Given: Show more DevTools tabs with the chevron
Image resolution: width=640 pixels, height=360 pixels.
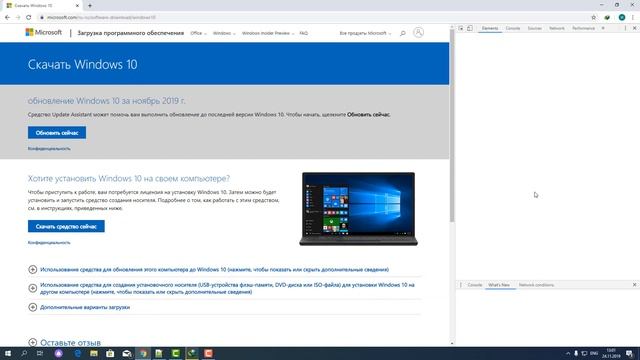Looking at the screenshot, I should point(603,28).
